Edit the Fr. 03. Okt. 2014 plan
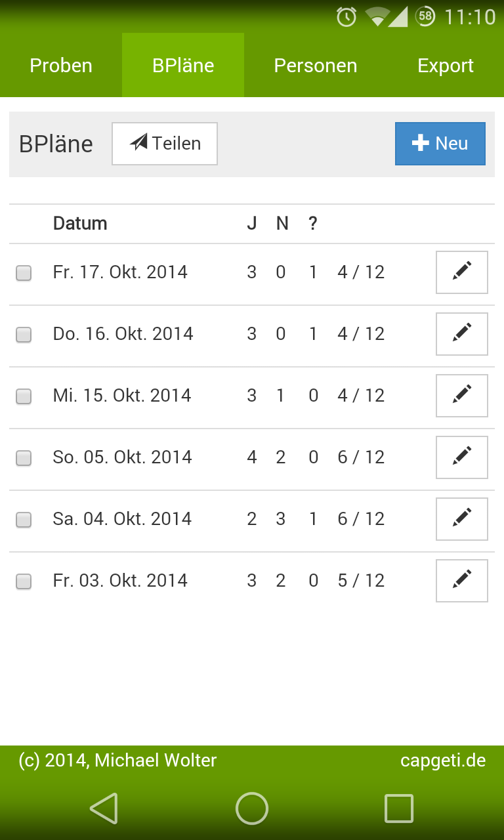The height and width of the screenshot is (840, 504). point(462,581)
